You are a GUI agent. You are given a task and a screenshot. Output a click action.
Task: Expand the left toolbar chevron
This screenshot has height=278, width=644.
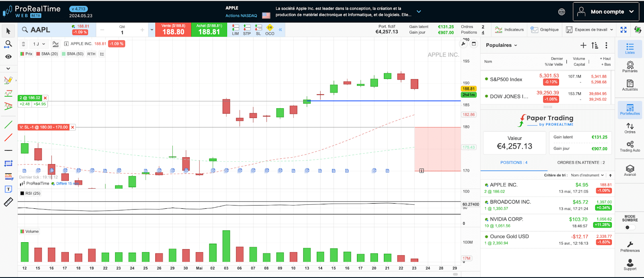click(x=8, y=68)
